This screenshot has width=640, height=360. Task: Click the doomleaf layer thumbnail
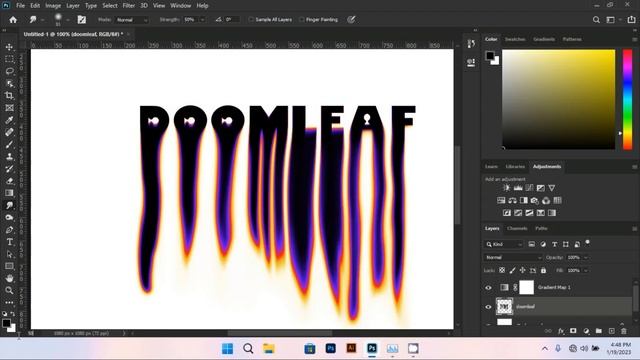(504, 307)
